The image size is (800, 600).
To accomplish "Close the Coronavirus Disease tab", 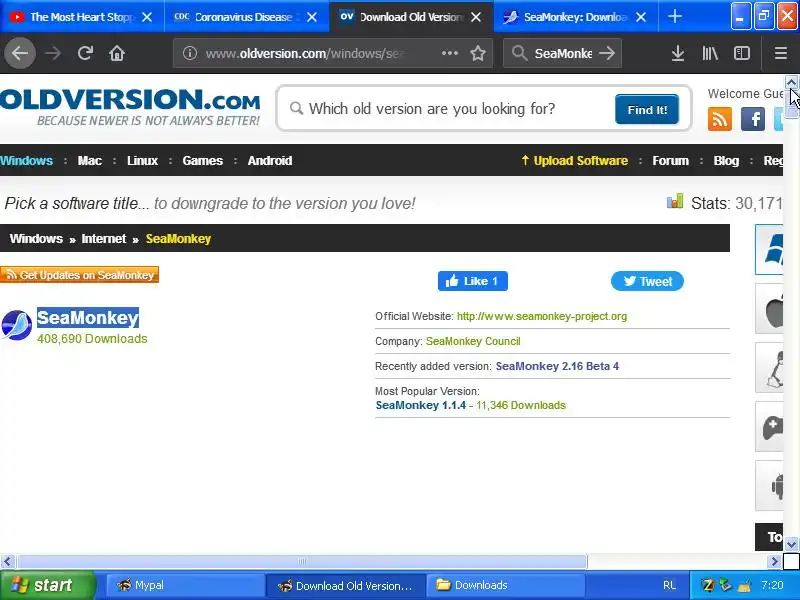I will coord(312,17).
